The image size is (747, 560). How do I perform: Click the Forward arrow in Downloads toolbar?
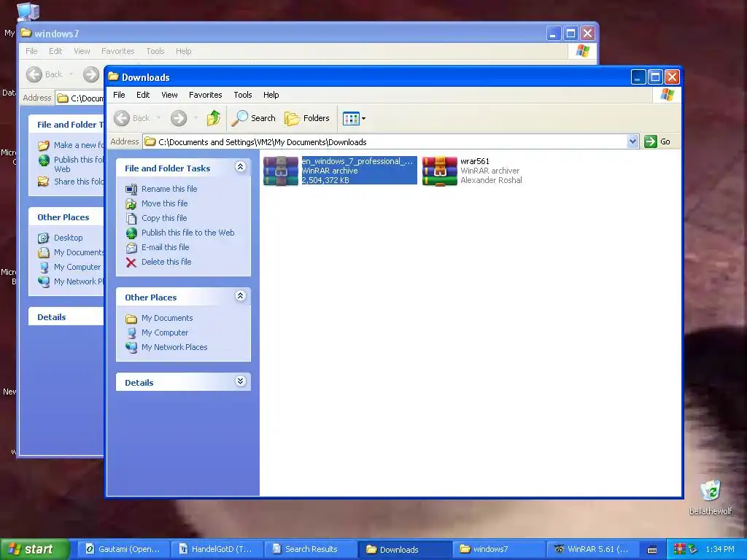click(179, 118)
